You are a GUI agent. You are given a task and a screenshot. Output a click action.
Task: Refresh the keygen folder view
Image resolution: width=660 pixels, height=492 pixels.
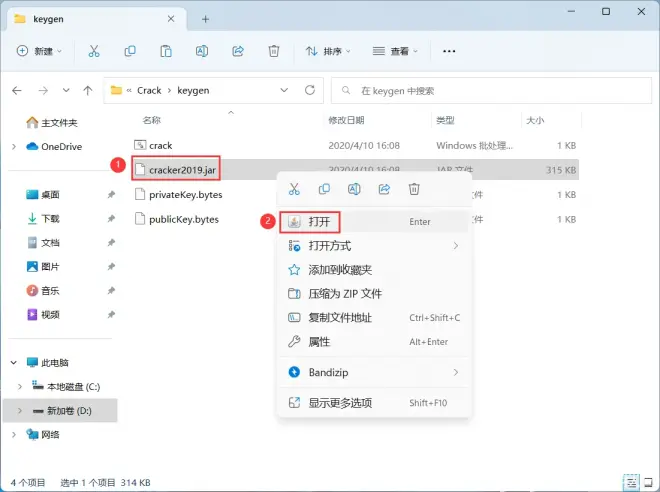[x=310, y=90]
